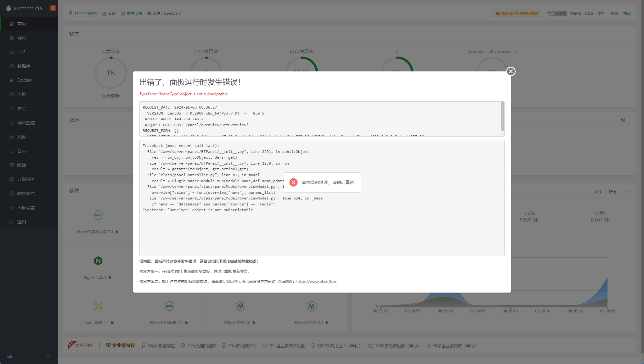The height and width of the screenshot is (364, 644).
Task: Click the forum URL https://www.bt.cn/bbs
Action: coord(316,282)
